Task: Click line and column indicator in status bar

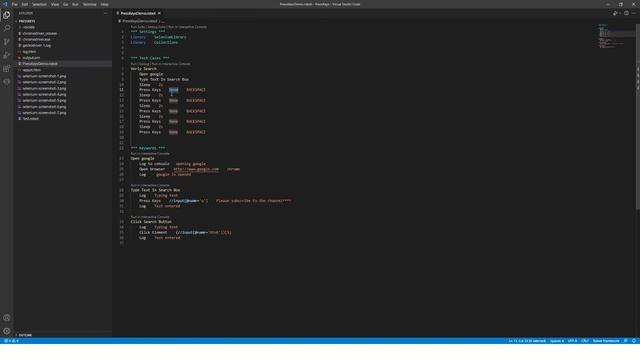Action: 527,341
